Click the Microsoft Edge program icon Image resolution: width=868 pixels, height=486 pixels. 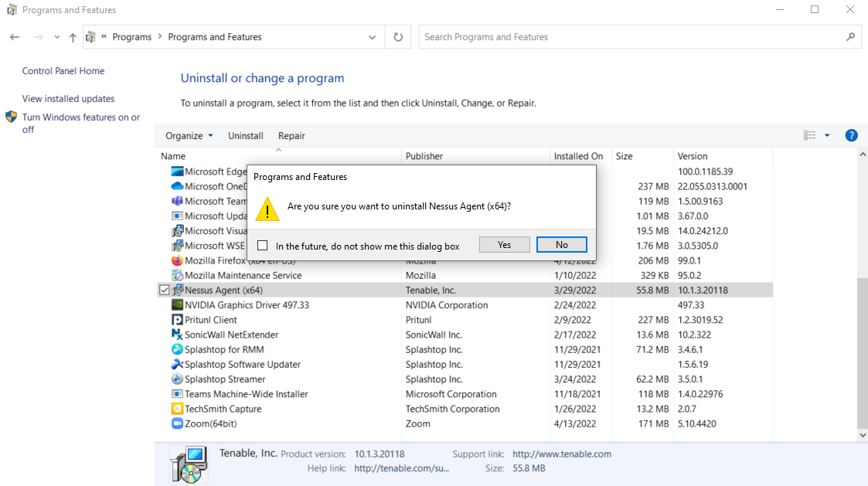click(x=177, y=172)
